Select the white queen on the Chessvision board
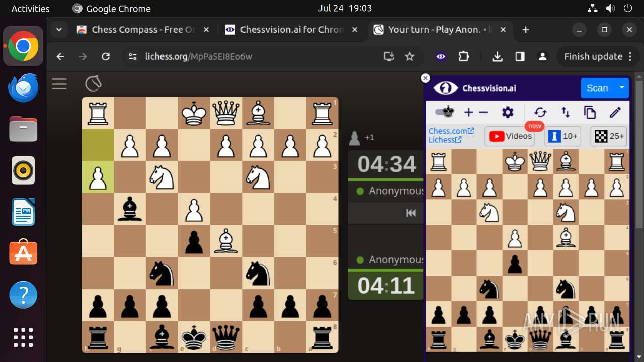Image resolution: width=644 pixels, height=362 pixels. click(540, 161)
